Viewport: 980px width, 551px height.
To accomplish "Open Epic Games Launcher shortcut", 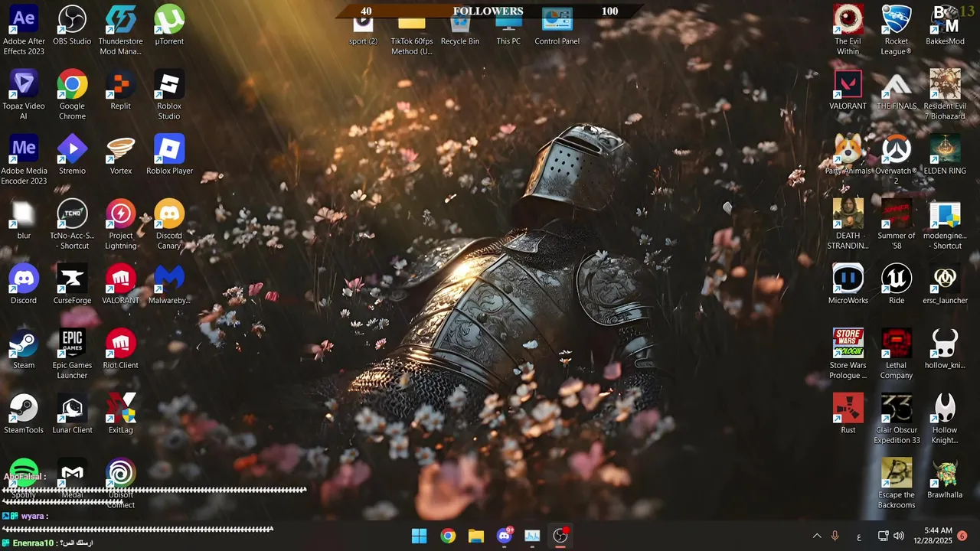I will coord(72,354).
